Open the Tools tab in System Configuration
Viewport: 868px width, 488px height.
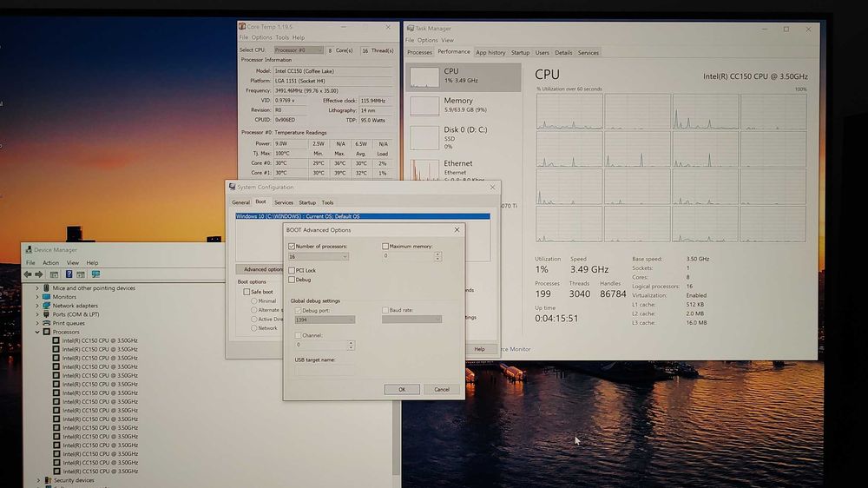pos(328,202)
